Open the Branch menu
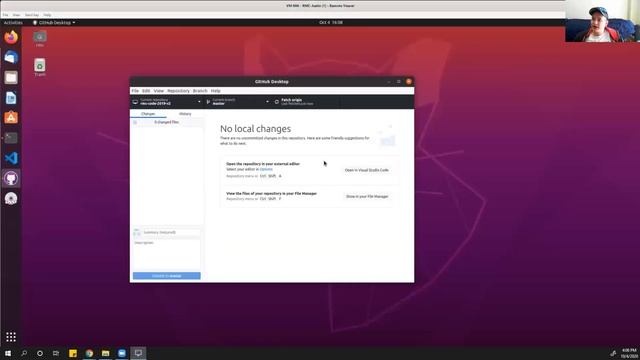This screenshot has width=640, height=360. 200,91
